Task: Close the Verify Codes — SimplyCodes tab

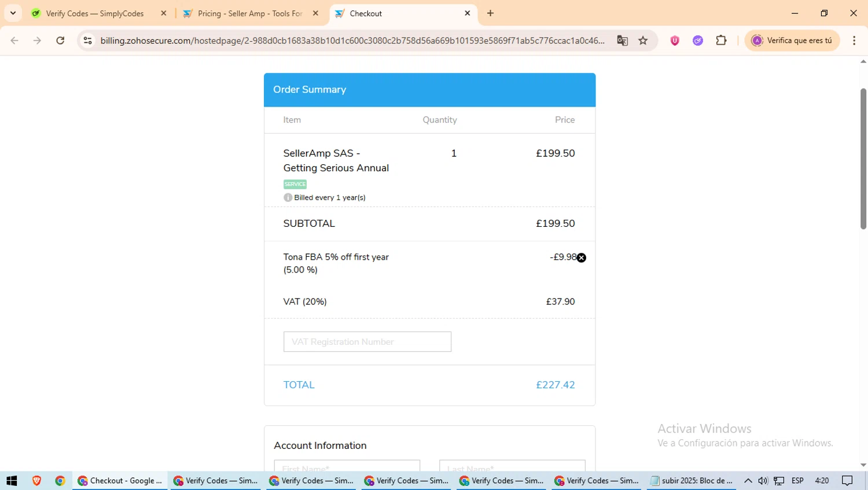Action: [164, 13]
